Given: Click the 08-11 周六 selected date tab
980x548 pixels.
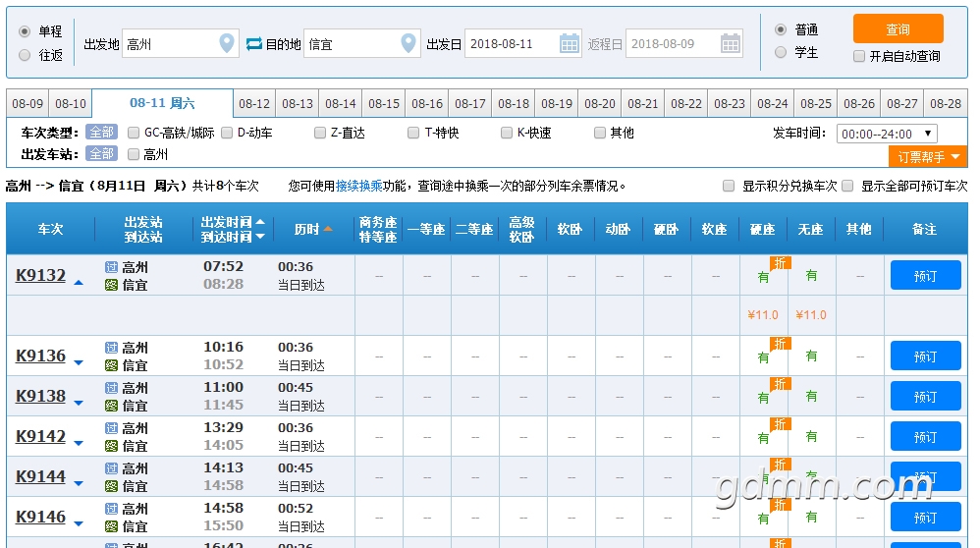Looking at the screenshot, I should (x=162, y=103).
